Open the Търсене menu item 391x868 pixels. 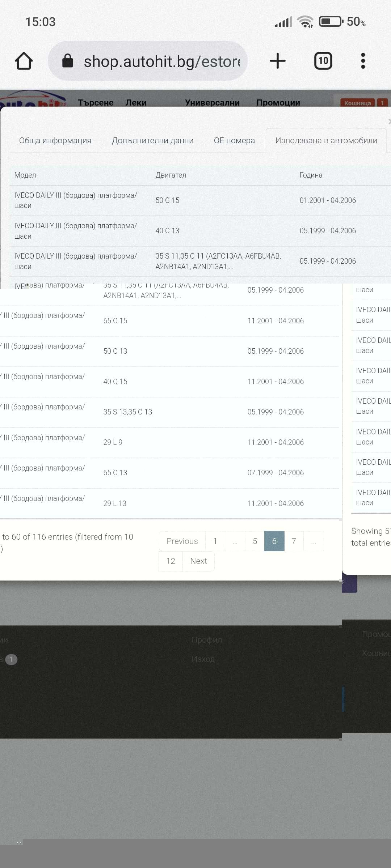[96, 102]
